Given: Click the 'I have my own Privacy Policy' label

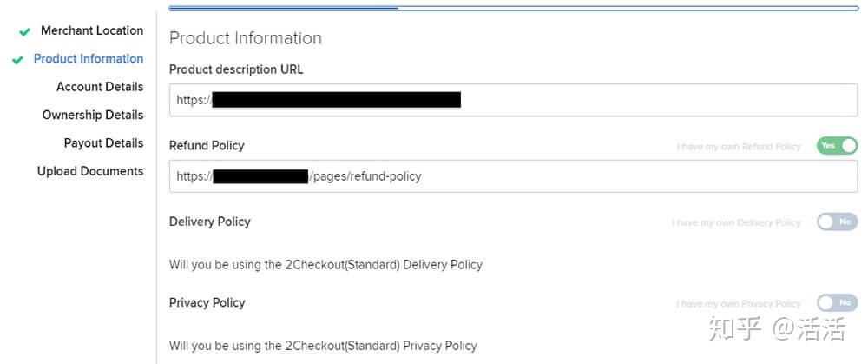Looking at the screenshot, I should 739,304.
